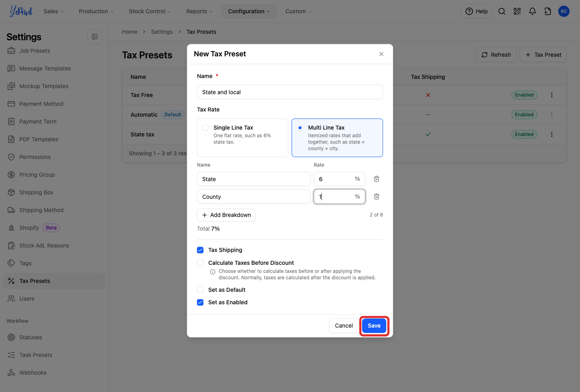Open Message Templates settings

(54, 68)
